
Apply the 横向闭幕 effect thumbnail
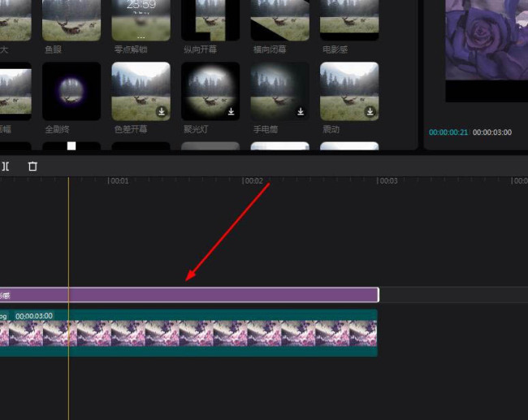click(x=279, y=20)
